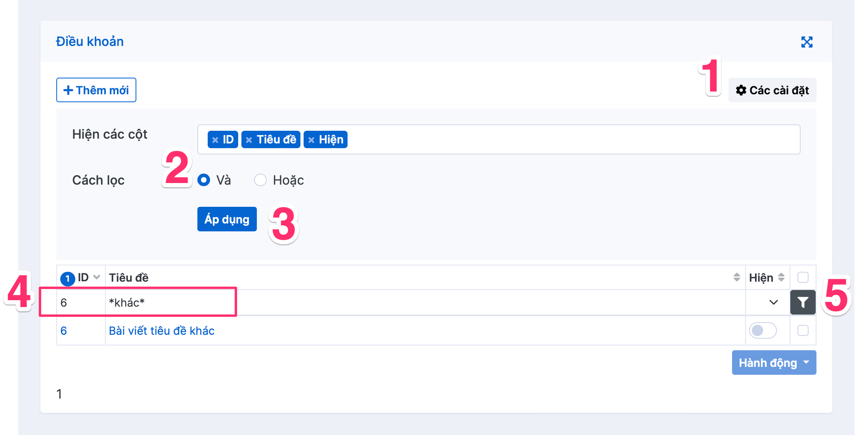The image size is (868, 435).
Task: Toggle ID column sort chevron
Action: click(x=96, y=277)
